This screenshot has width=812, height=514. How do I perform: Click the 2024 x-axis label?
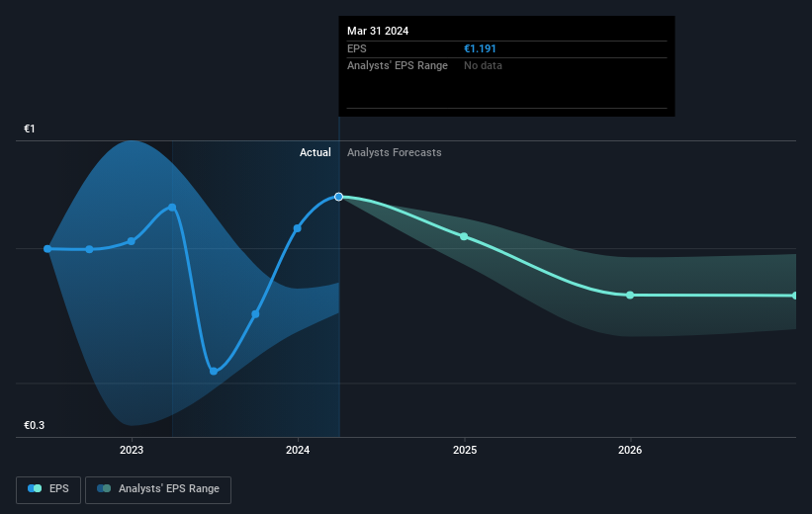click(298, 450)
